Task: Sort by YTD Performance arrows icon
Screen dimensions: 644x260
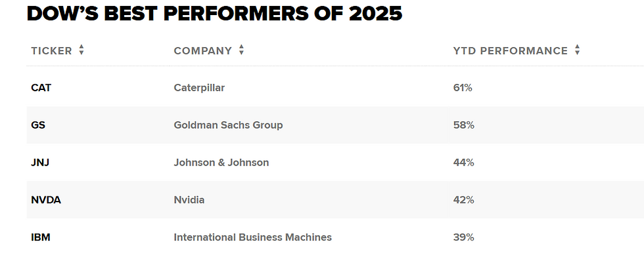Action: pyautogui.click(x=577, y=50)
